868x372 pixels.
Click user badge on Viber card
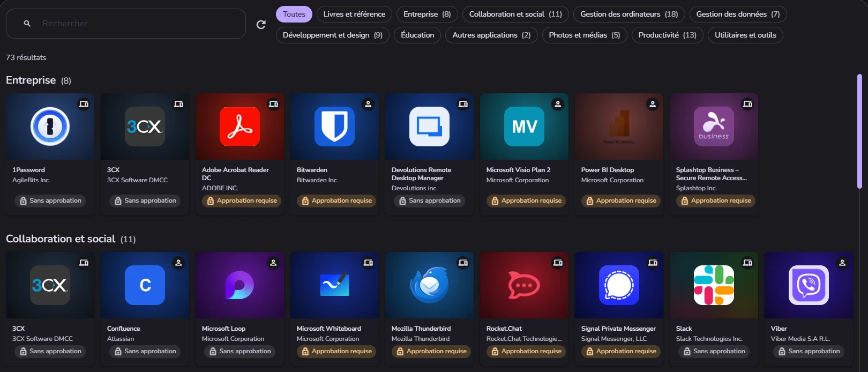(842, 263)
